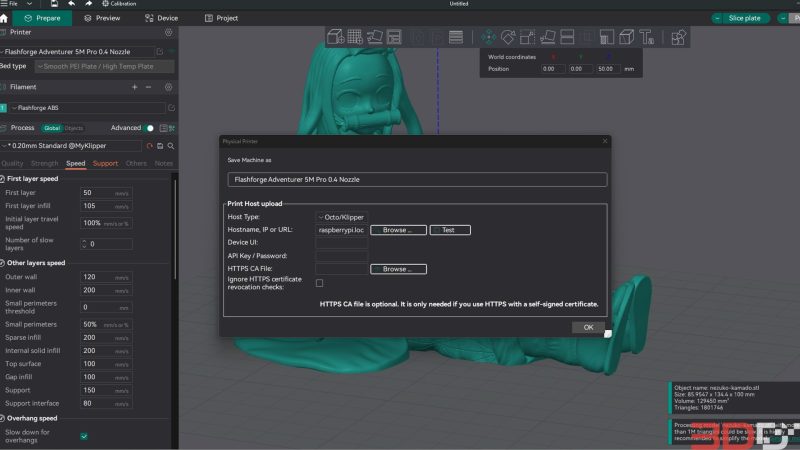This screenshot has width=800, height=450.
Task: Open Printer settings gear icon
Action: click(x=168, y=32)
